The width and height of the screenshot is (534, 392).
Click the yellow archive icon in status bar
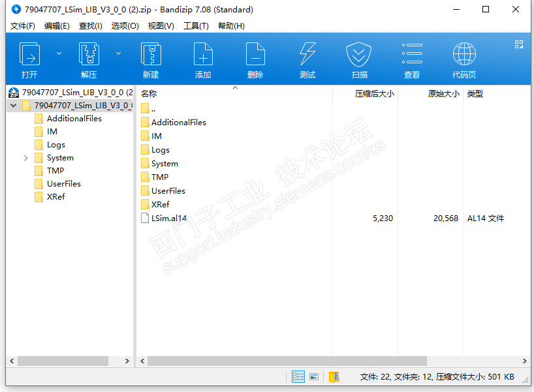click(x=334, y=377)
